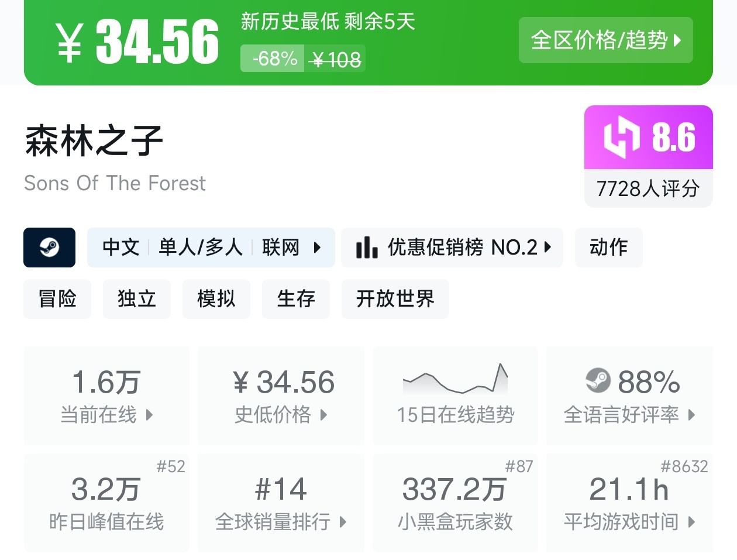Expand the 中文 单人/多人 联网 info arrow

[316, 248]
